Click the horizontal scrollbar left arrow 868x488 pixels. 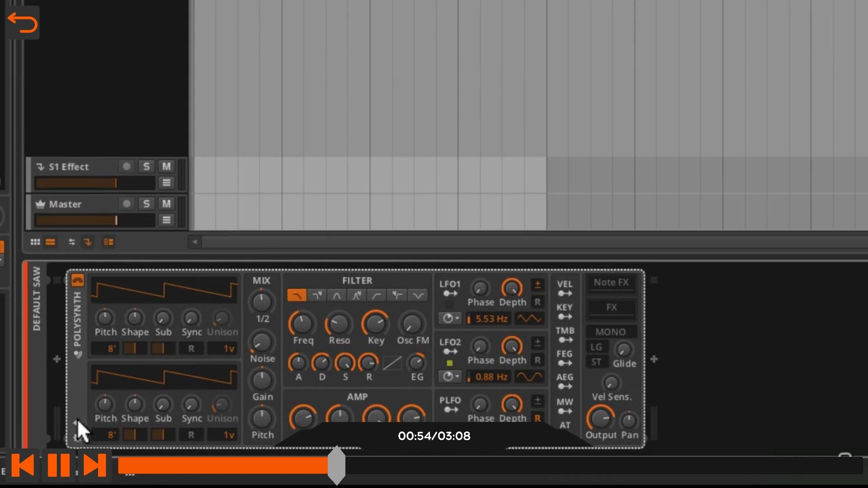pyautogui.click(x=195, y=242)
